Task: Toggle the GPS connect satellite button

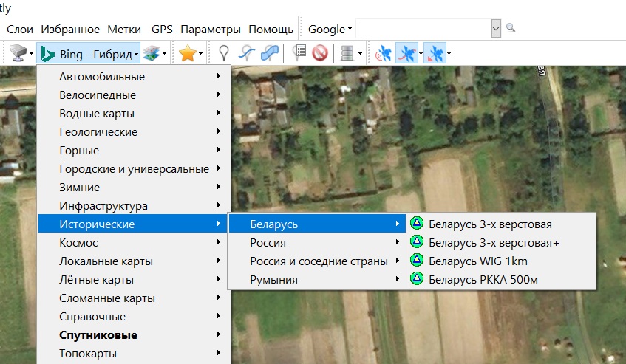Action: click(x=382, y=53)
